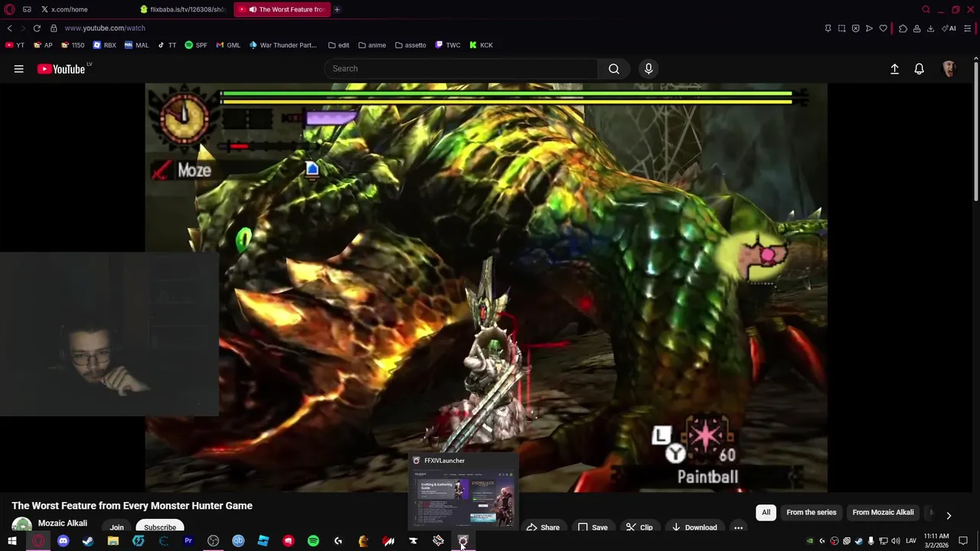
Task: Open the more actions three-dot menu
Action: (x=738, y=527)
